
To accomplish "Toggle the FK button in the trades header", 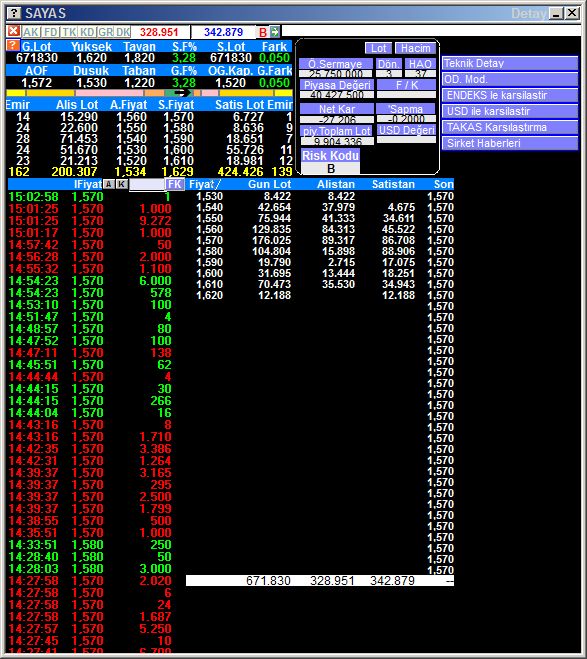I will 174,184.
